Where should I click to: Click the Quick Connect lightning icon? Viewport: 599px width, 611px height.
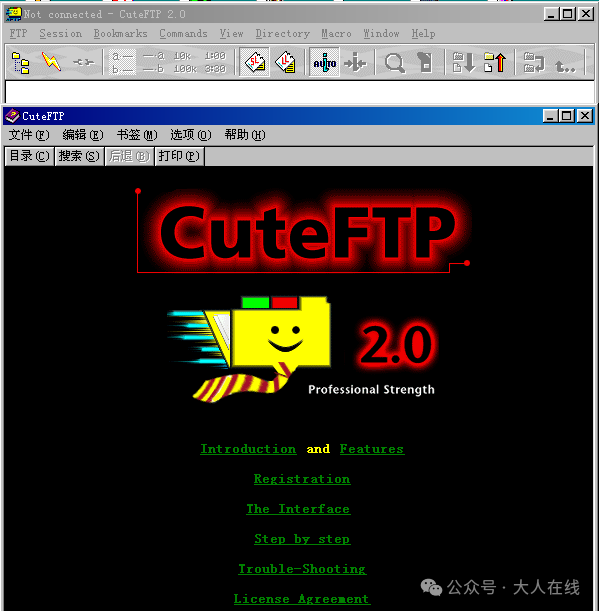pos(51,62)
